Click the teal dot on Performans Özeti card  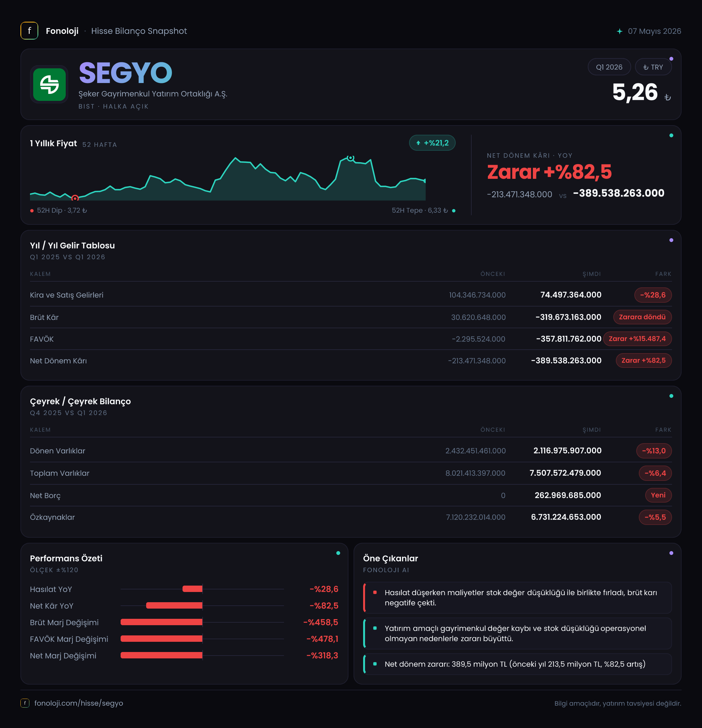coord(338,553)
